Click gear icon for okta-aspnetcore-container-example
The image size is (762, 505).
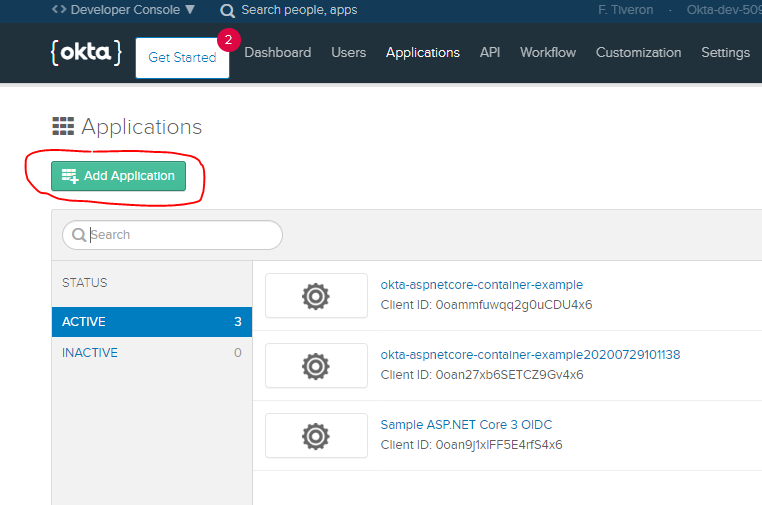click(x=316, y=295)
